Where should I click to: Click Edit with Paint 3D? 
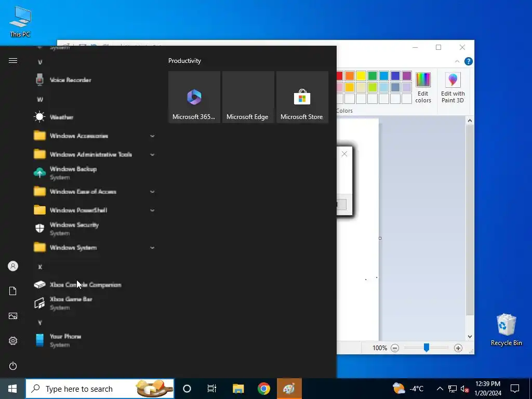tap(453, 88)
